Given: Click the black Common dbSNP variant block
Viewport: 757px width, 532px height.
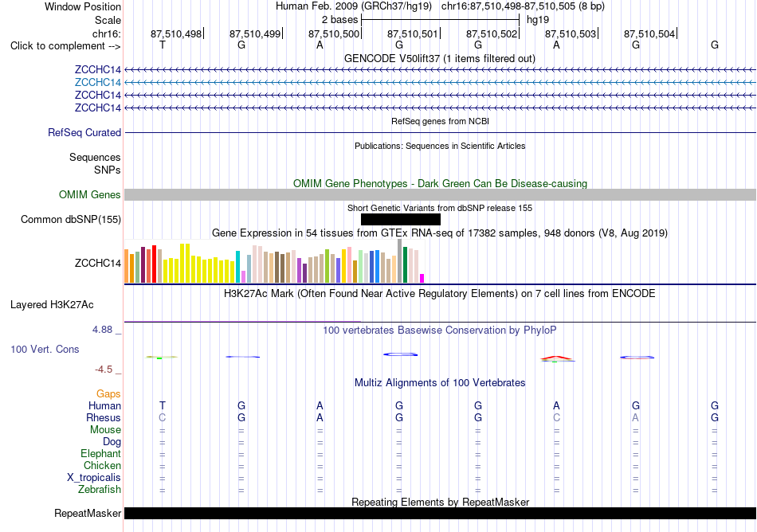Looking at the screenshot, I should tap(400, 220).
